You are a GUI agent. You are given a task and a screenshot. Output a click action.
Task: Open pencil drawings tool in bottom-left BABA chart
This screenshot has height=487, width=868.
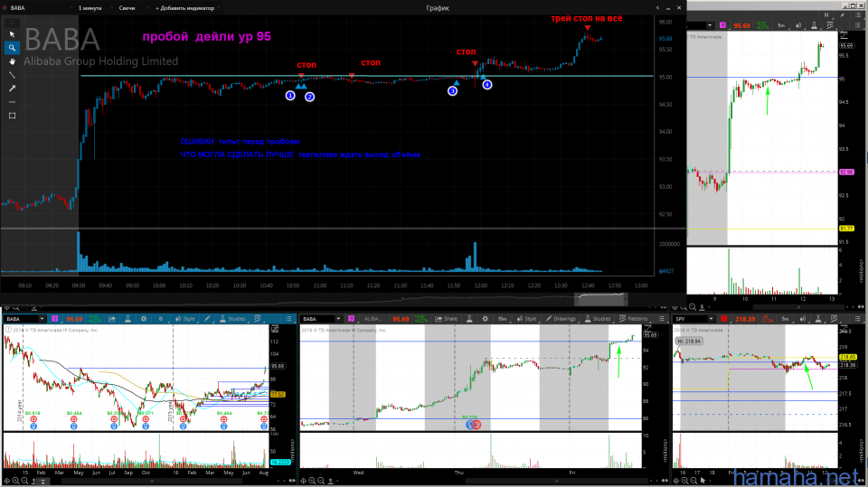pos(207,319)
